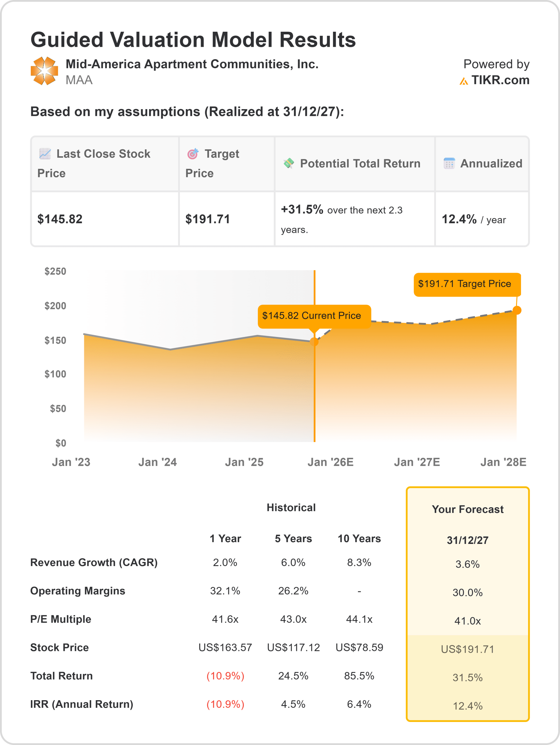Image resolution: width=560 pixels, height=745 pixels.
Task: Click the Jan '26E axis label
Action: (x=330, y=462)
